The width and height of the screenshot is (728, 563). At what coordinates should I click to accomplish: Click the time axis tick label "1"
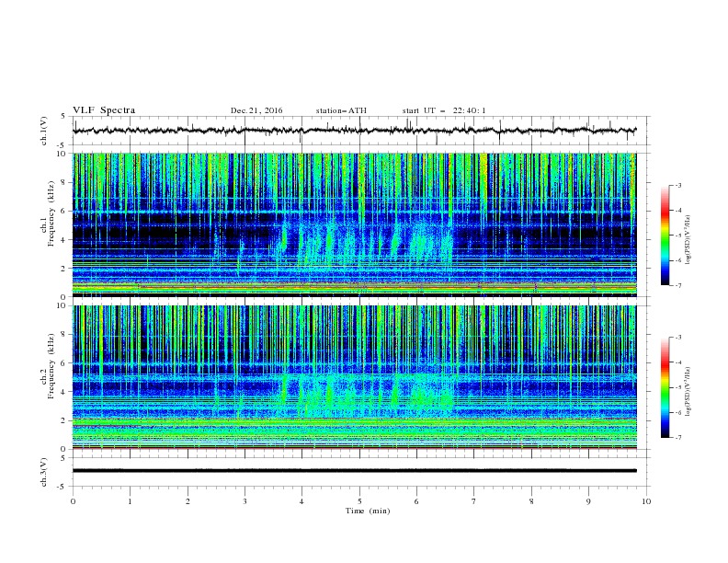pos(130,501)
